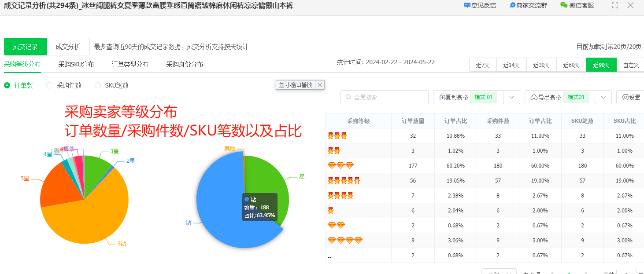
Task: Open 意见反馈 feedback via its speech icon
Action: (x=468, y=5)
